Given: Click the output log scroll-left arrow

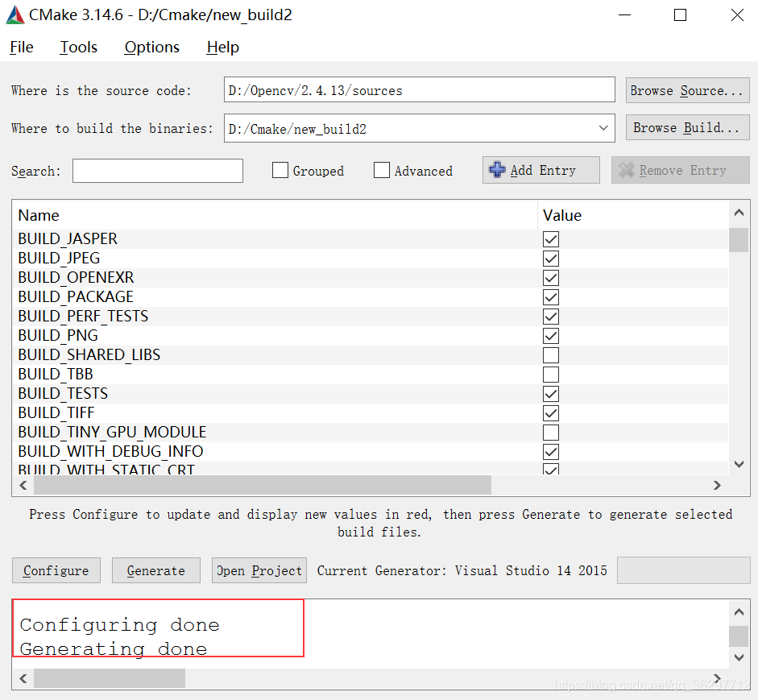Looking at the screenshot, I should coord(23,679).
